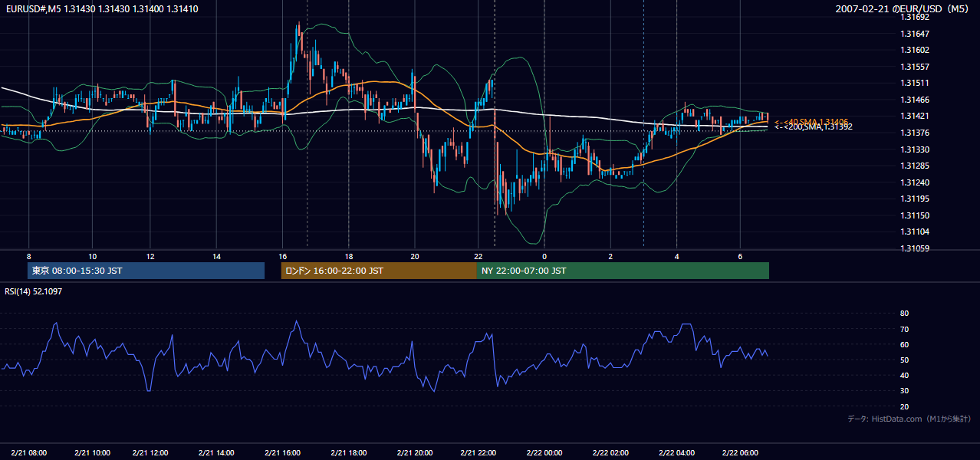
Task: Click the 2/21 16:00 date label
Action: pos(283,452)
